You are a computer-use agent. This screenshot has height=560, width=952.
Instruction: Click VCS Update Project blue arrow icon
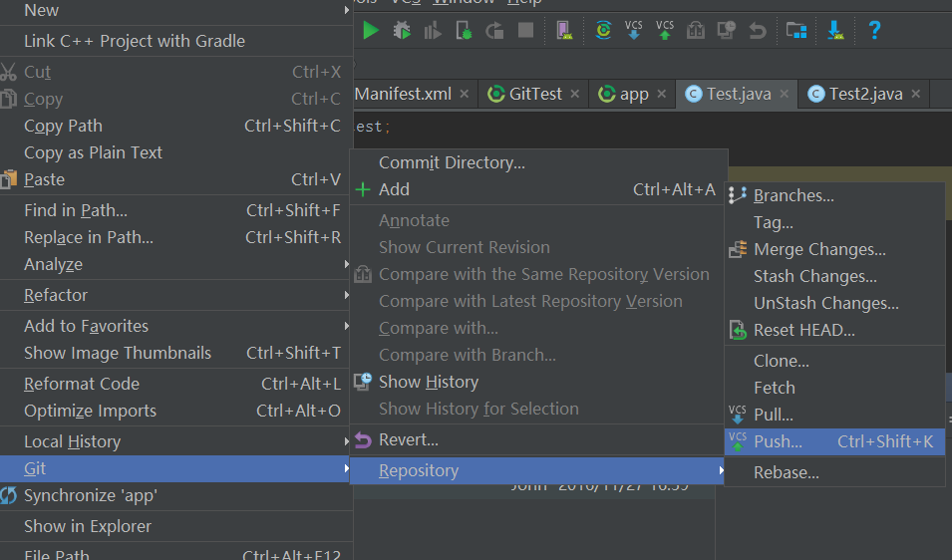[x=633, y=30]
